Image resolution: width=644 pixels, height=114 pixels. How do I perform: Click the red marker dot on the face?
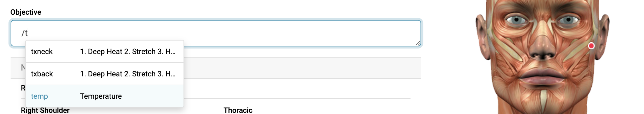[x=591, y=46]
